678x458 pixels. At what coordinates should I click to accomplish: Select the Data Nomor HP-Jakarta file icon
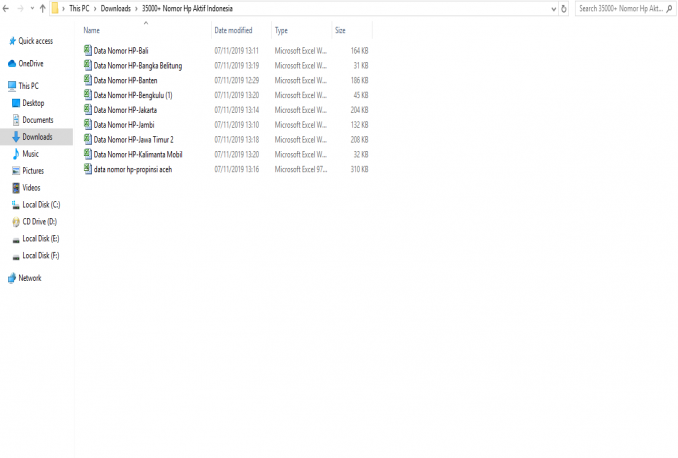point(88,110)
